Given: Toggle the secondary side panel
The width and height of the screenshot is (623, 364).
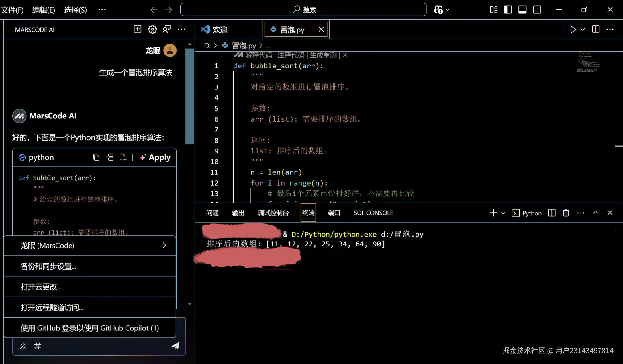Looking at the screenshot, I should [537, 9].
